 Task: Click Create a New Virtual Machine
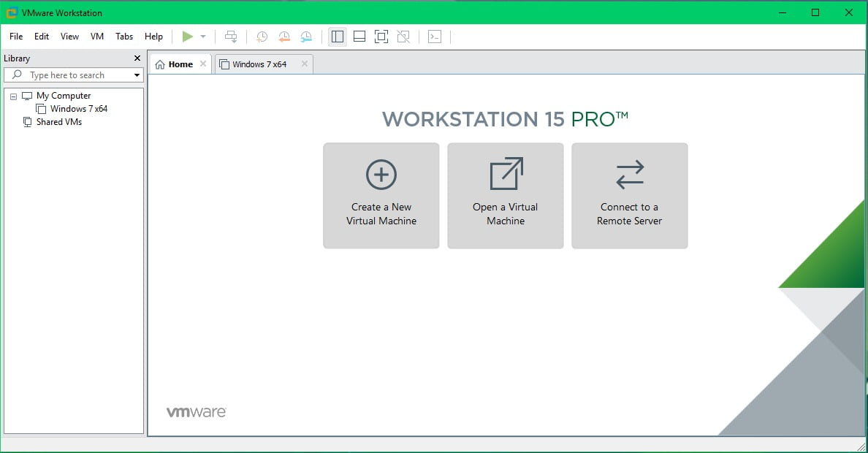pyautogui.click(x=381, y=196)
